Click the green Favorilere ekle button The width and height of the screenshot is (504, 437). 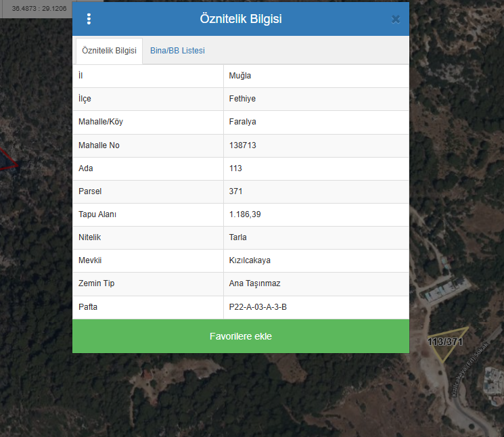tap(241, 336)
